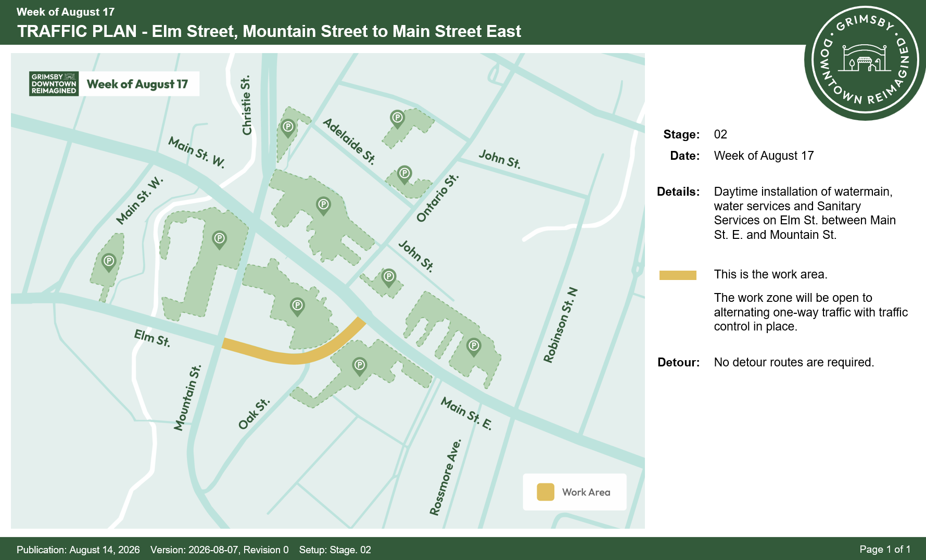Select parking pin in the lot nearest Robinson St. N
The image size is (926, 560).
474,346
